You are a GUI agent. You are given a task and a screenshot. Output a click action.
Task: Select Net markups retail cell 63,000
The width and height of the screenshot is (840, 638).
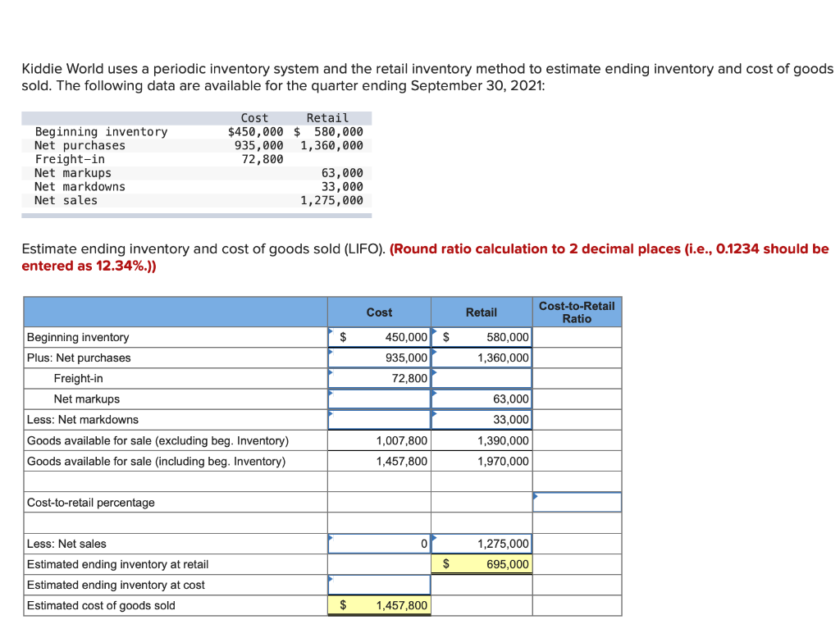tap(482, 399)
